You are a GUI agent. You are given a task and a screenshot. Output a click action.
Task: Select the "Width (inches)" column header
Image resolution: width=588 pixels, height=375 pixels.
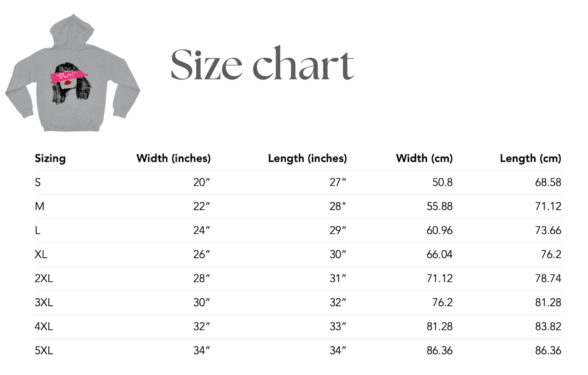point(173,158)
